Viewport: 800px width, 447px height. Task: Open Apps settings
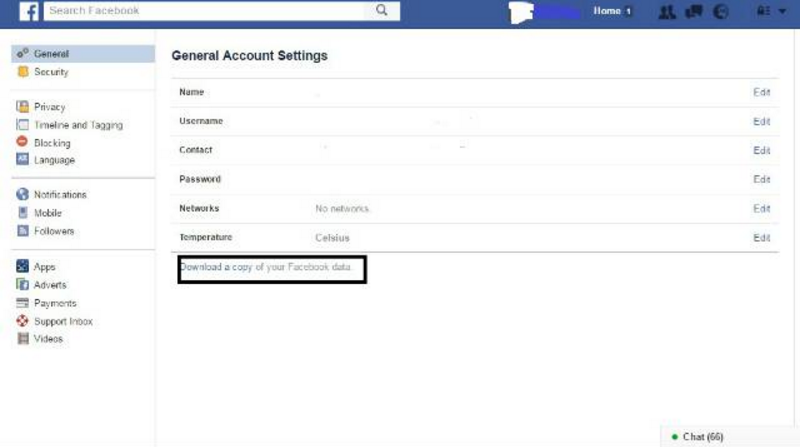[44, 267]
